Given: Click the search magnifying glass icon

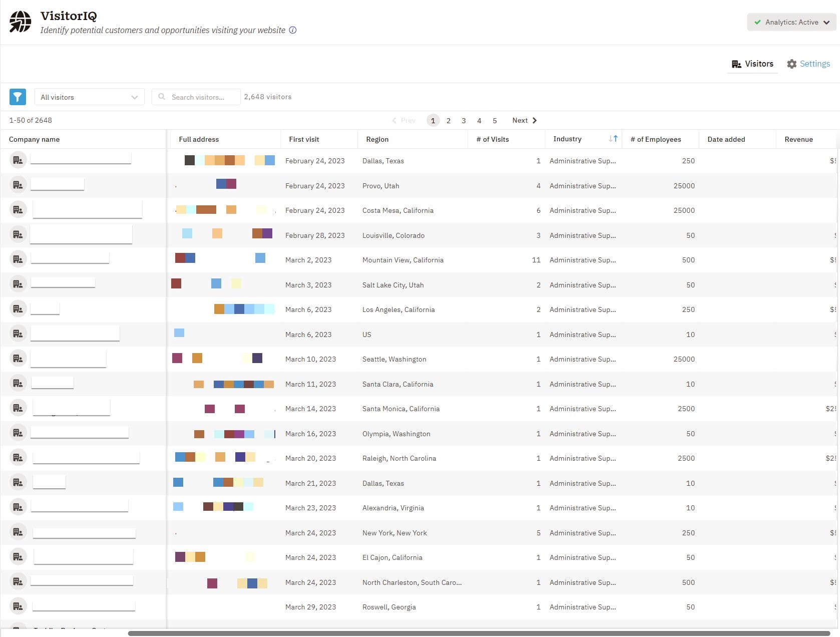Looking at the screenshot, I should pyautogui.click(x=162, y=97).
